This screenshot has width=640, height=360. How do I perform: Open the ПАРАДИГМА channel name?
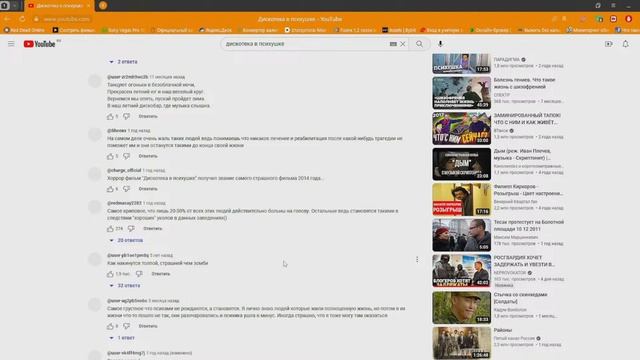507,59
